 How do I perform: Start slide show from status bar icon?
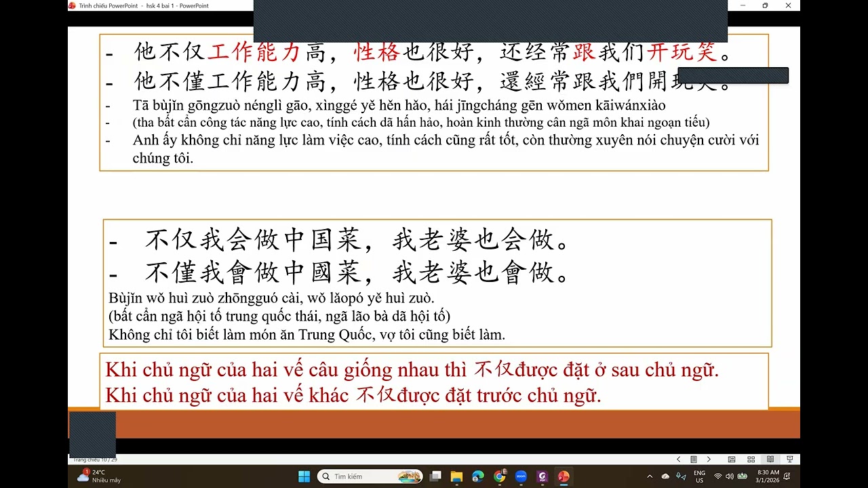pyautogui.click(x=789, y=460)
